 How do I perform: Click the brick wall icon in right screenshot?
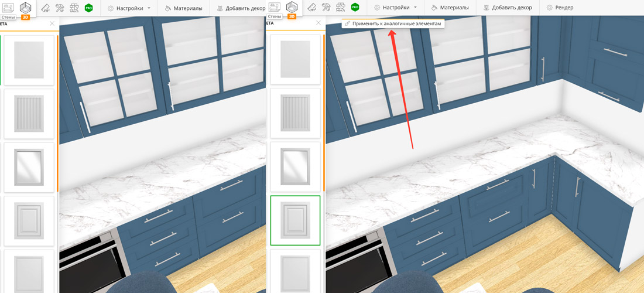pyautogui.click(x=340, y=8)
